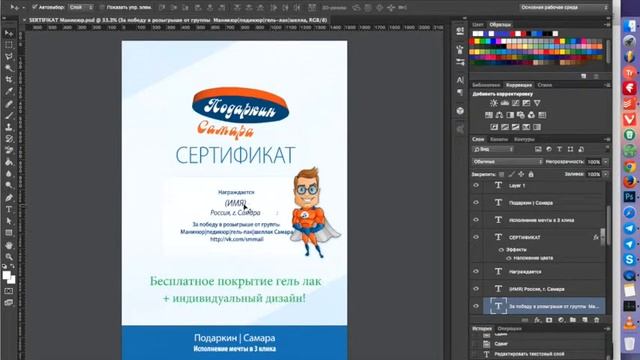Select the Hand tool
The height and width of the screenshot is (360, 640).
(9, 245)
